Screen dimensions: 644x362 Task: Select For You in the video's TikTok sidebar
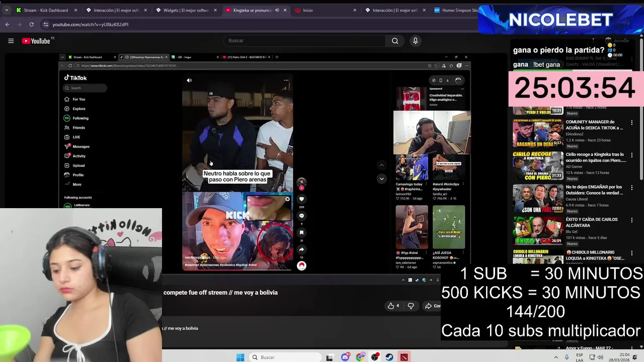75,99
